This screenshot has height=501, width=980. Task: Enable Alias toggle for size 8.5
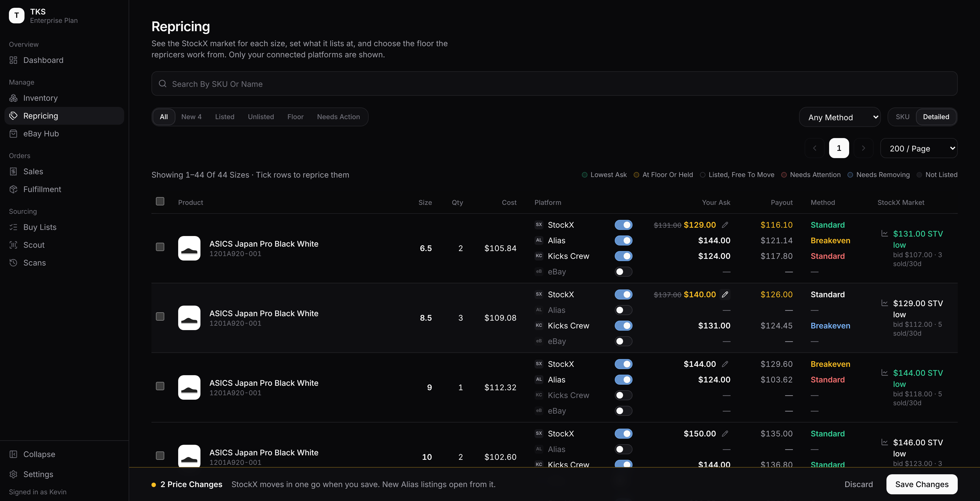tap(623, 310)
